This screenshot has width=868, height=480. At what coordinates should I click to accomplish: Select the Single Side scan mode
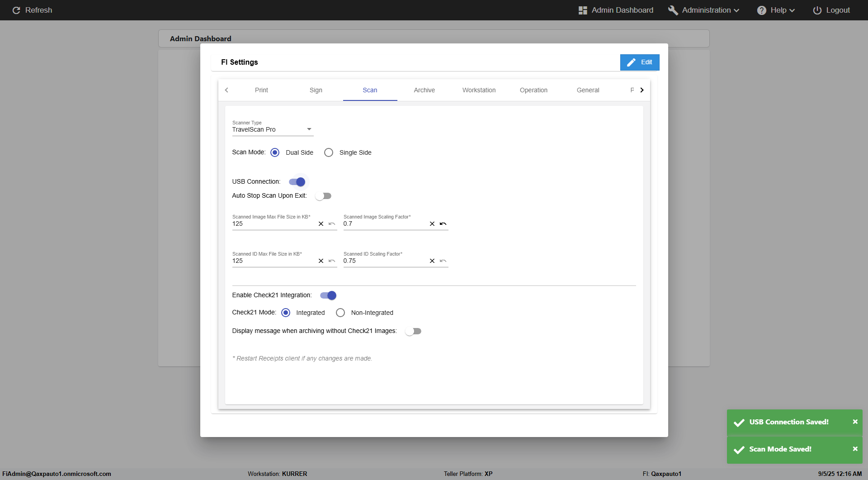pyautogui.click(x=329, y=152)
